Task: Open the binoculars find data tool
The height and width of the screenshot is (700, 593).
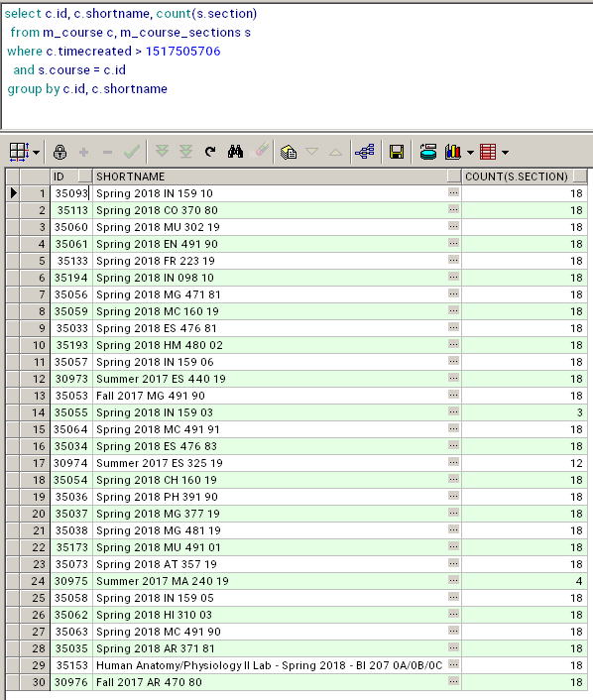Action: point(235,152)
